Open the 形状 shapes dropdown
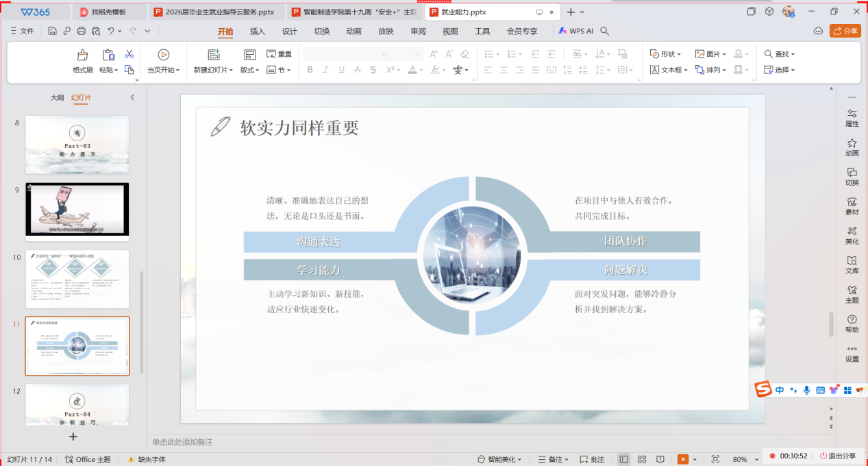The width and height of the screenshot is (868, 466). [665, 54]
